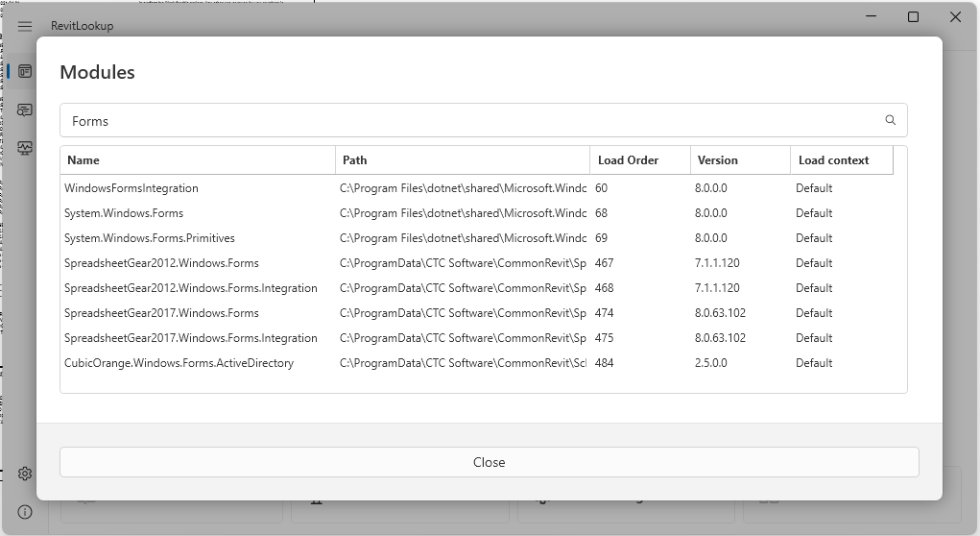Click Default context in WindowsFormsIntegration row
Viewport: 980px width, 536px height.
814,188
